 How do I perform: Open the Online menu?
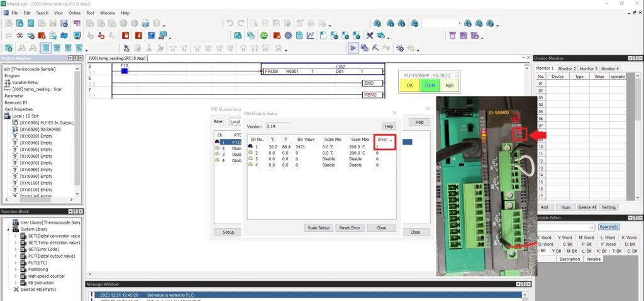coord(74,13)
